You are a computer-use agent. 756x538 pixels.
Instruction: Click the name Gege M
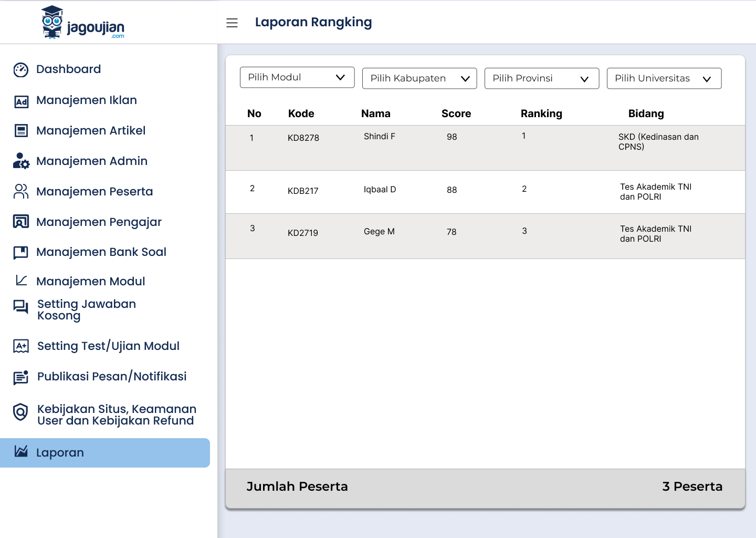tap(379, 232)
